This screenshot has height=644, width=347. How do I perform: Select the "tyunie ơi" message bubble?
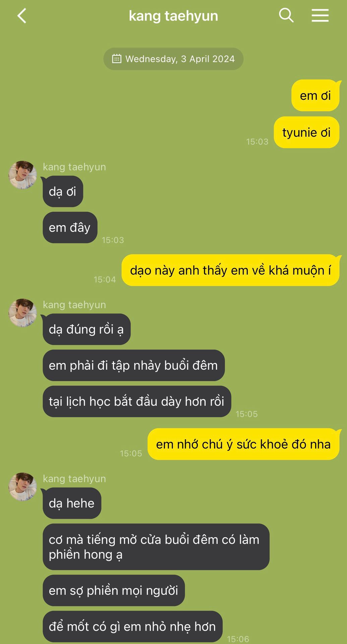pyautogui.click(x=307, y=132)
